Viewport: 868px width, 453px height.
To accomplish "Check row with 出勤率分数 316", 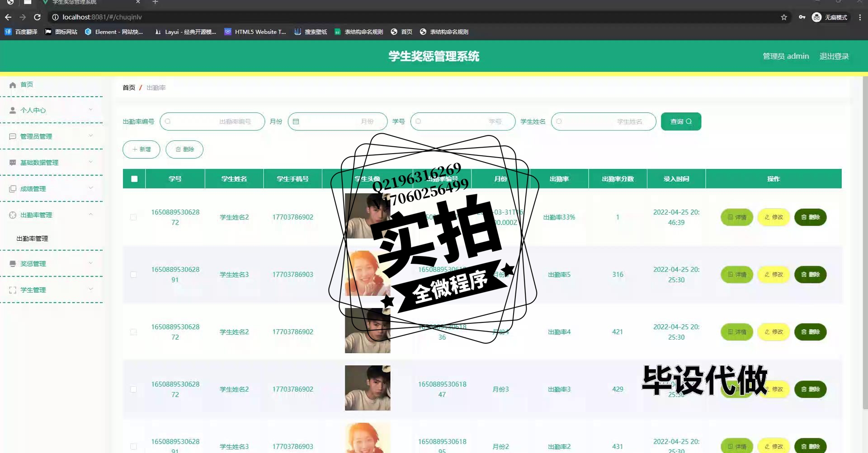I will tap(133, 275).
